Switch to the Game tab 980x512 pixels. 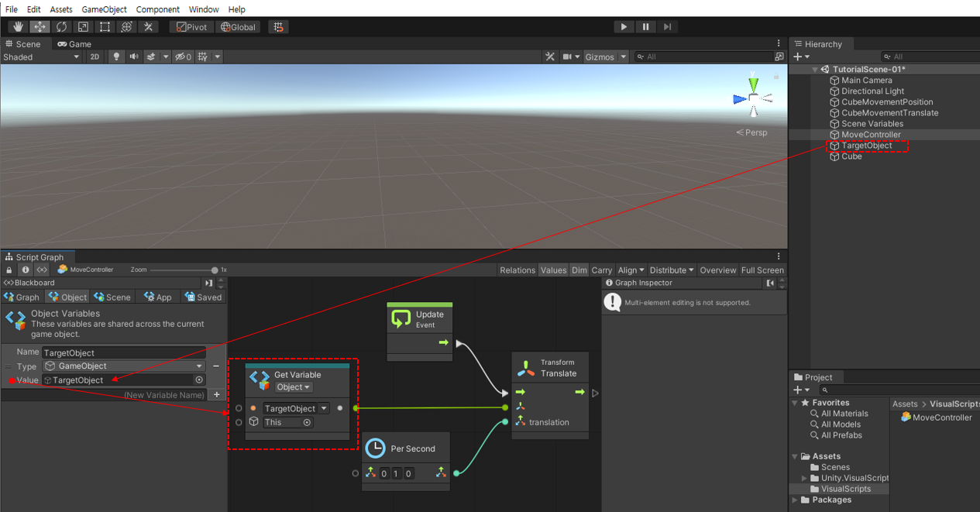pyautogui.click(x=74, y=44)
